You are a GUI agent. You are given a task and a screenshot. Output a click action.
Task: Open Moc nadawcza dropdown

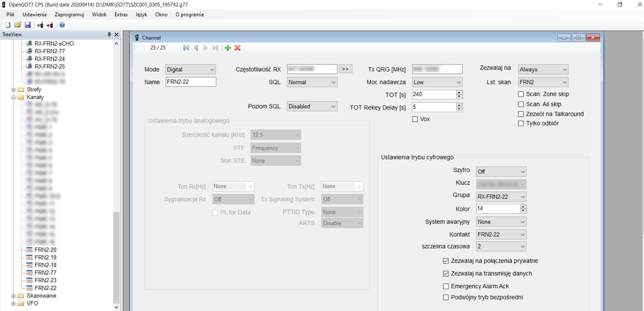437,82
